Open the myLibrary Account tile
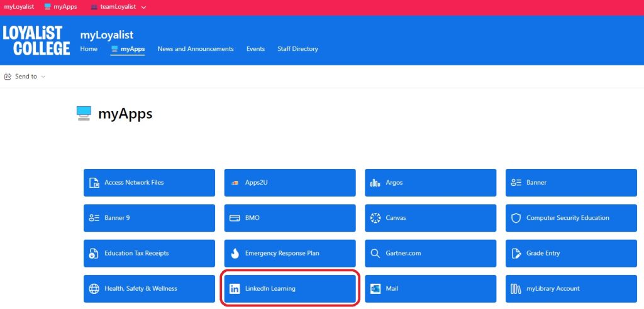Screen dimensions: 644x309 pos(571,288)
